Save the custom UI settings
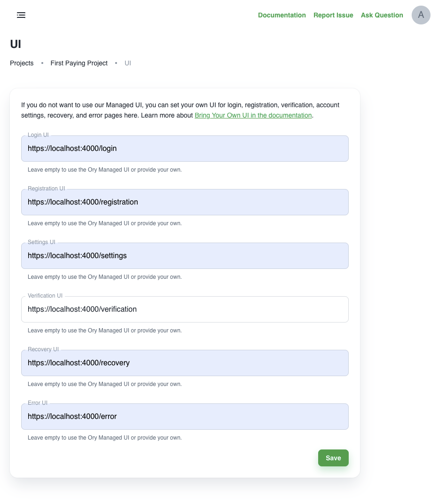438x504 pixels. (x=333, y=458)
